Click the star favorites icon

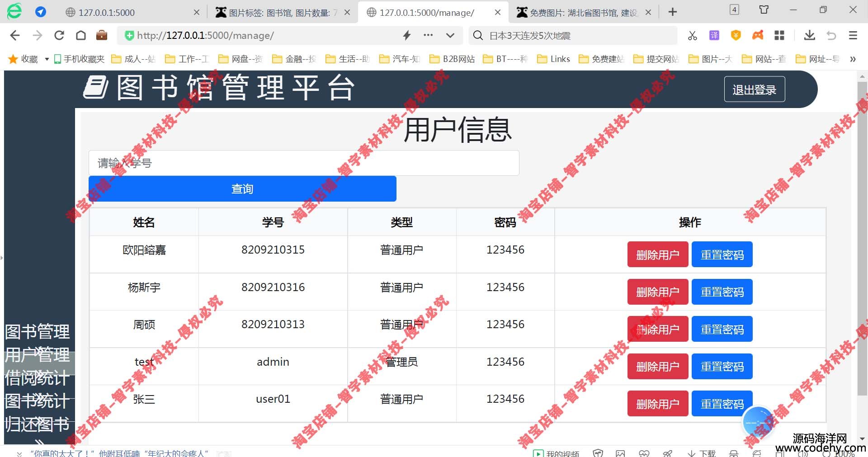point(13,59)
